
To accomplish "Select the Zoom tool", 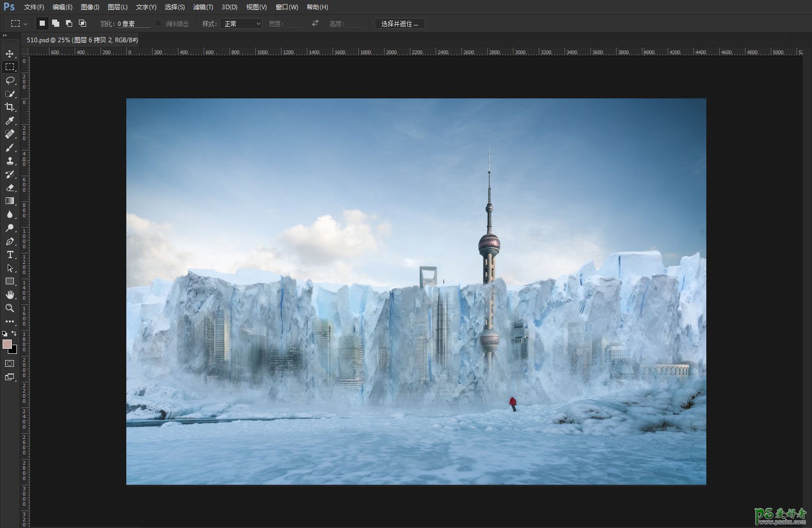I will point(10,308).
